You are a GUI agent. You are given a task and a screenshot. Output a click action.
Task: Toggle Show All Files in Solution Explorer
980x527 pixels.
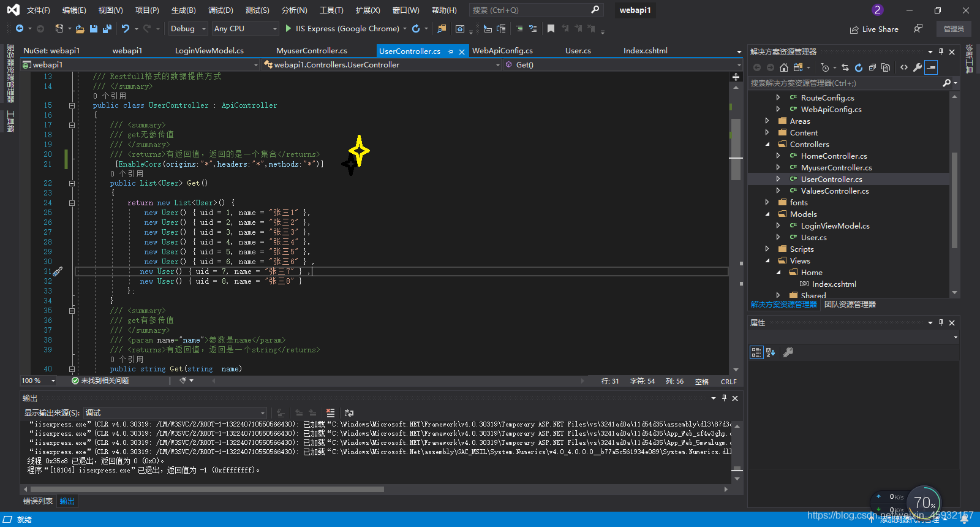tap(886, 67)
